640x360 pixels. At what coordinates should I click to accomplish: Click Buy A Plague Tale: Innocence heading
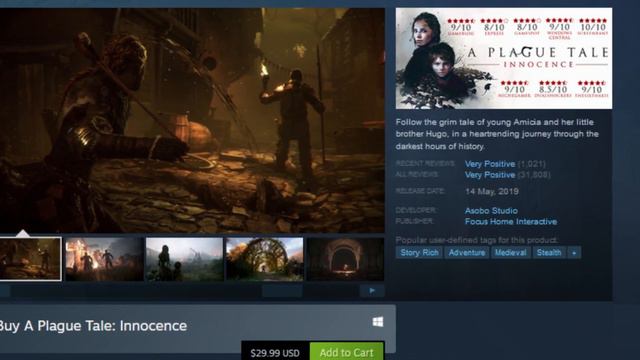pos(93,326)
